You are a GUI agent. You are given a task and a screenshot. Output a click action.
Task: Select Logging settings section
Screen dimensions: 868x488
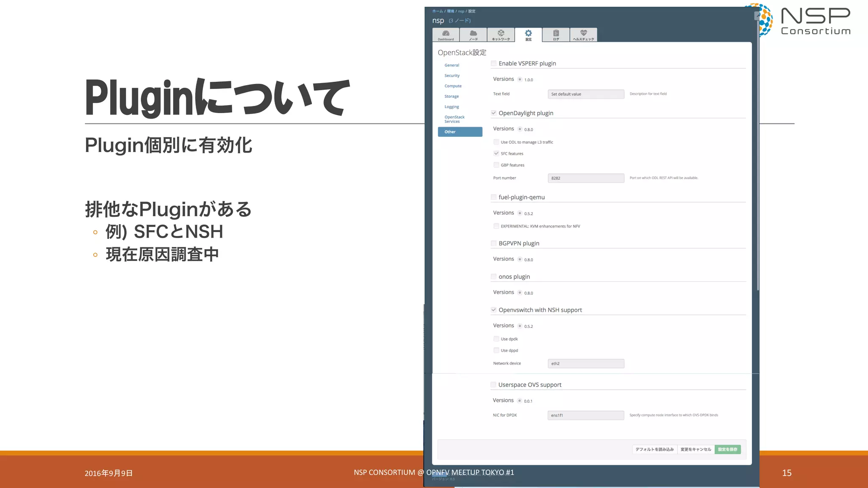pos(452,107)
